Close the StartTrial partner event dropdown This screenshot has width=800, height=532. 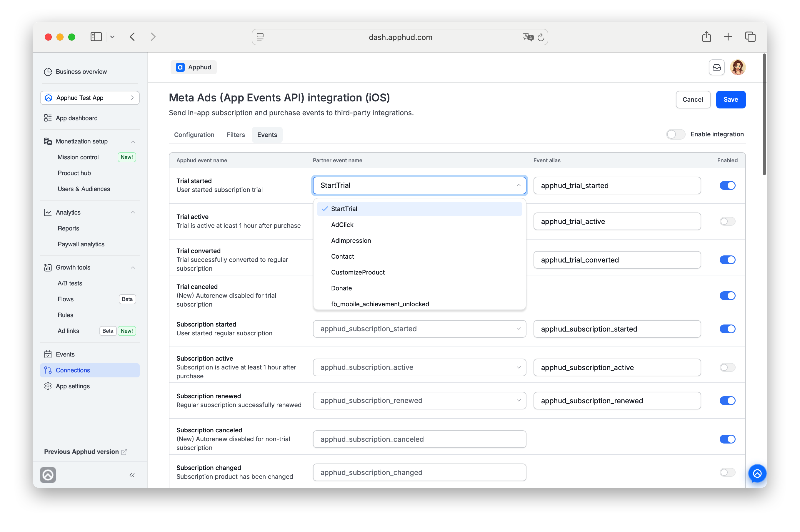[419, 185]
